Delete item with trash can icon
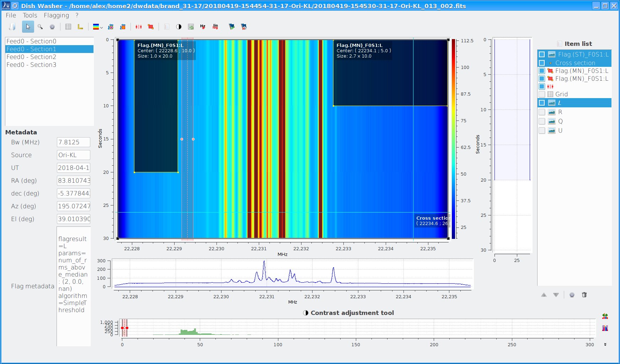Viewport: 620px width, 364px height. pos(584,295)
